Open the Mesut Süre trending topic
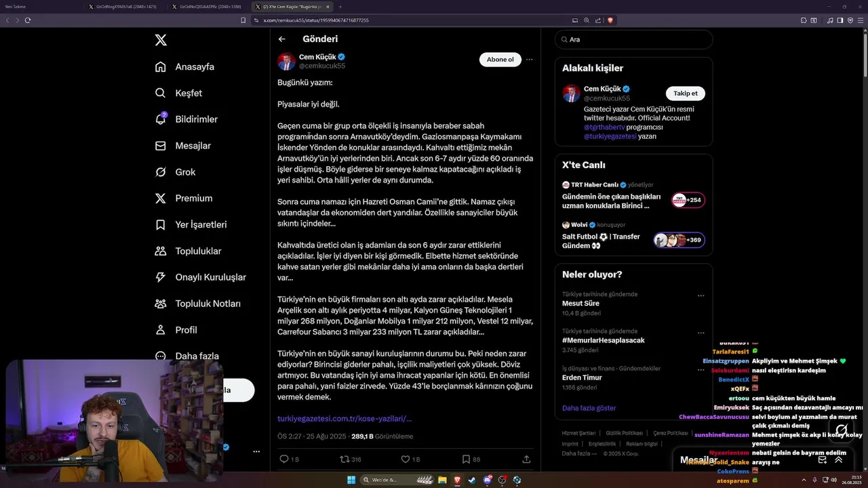 click(633, 304)
